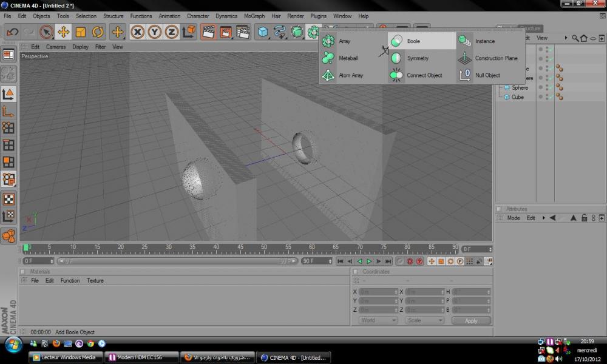The width and height of the screenshot is (607, 364).
Task: Enable point editing mode in left palette
Action: pos(8,127)
